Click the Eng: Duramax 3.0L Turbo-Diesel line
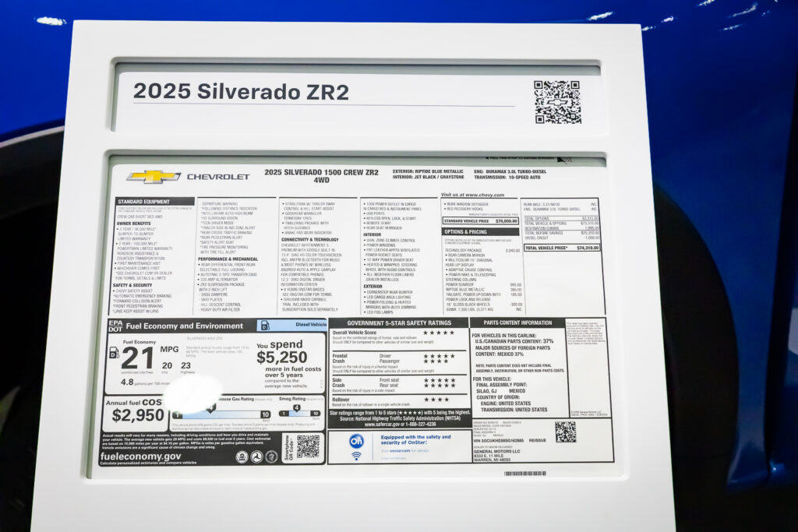Viewport: 798px width, 532px height. coord(510,172)
